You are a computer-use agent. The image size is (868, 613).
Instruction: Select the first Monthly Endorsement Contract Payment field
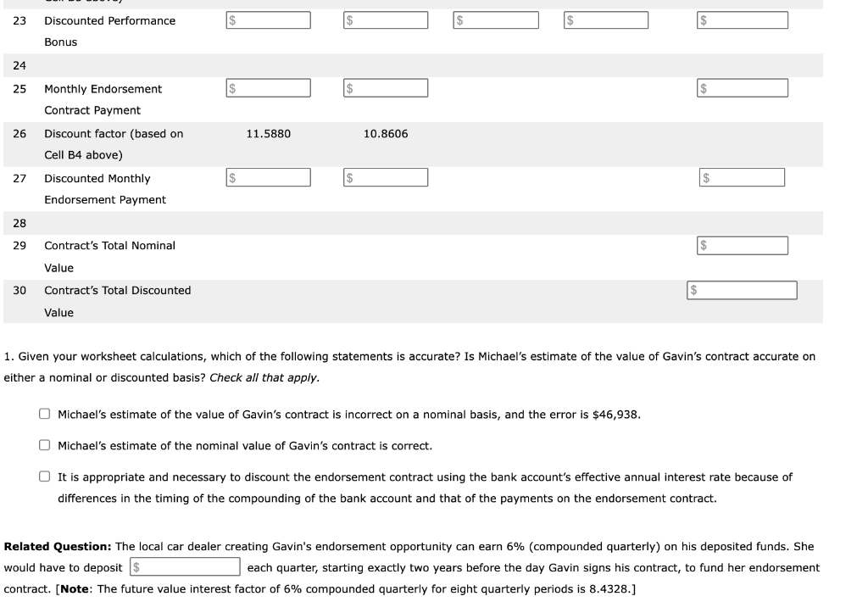(x=268, y=87)
